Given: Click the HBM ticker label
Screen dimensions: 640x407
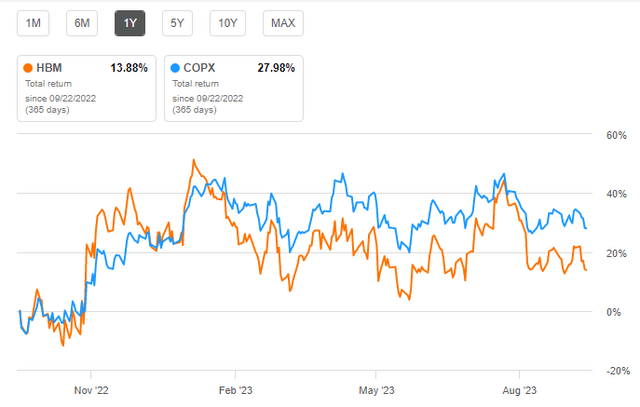Looking at the screenshot, I should [49, 68].
